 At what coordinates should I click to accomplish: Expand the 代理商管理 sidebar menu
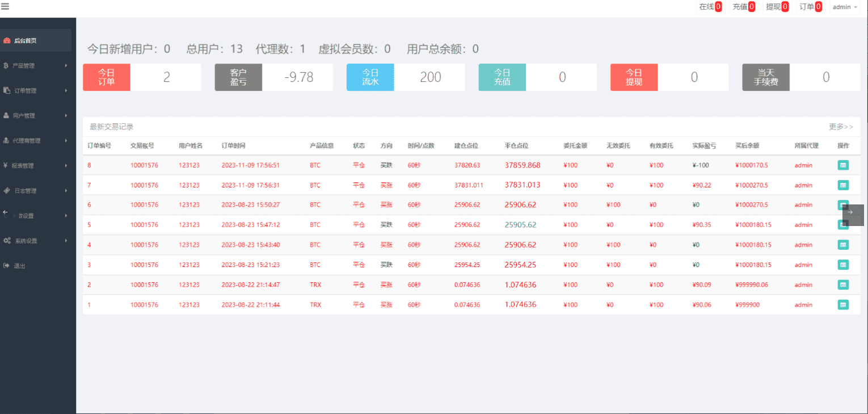point(35,141)
